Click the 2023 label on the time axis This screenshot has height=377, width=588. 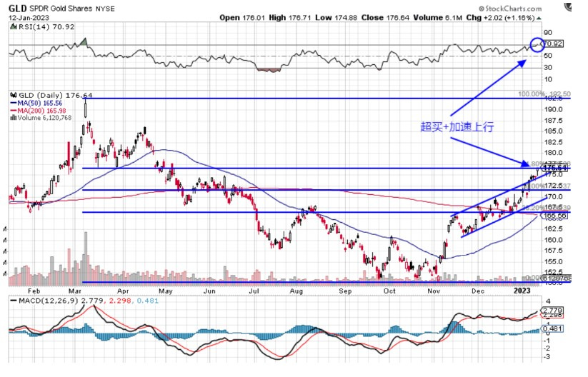[x=522, y=291]
